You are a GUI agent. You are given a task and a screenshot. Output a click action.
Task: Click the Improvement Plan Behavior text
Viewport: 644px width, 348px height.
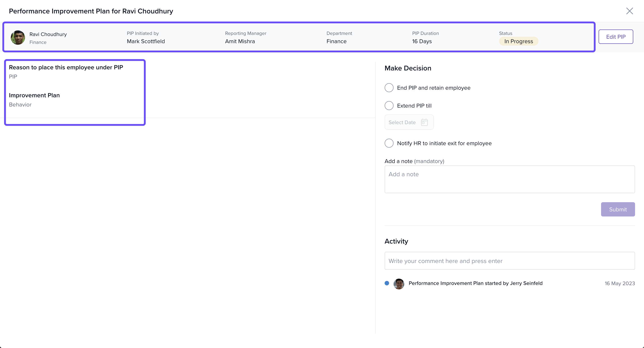(x=20, y=104)
